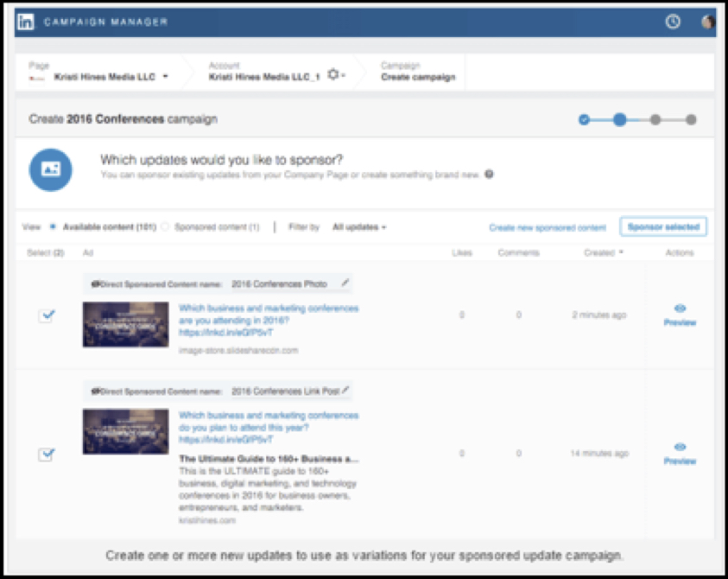The image size is (728, 579).
Task: Click thumbnail of 2016 Conferences Photo update
Action: (126, 324)
